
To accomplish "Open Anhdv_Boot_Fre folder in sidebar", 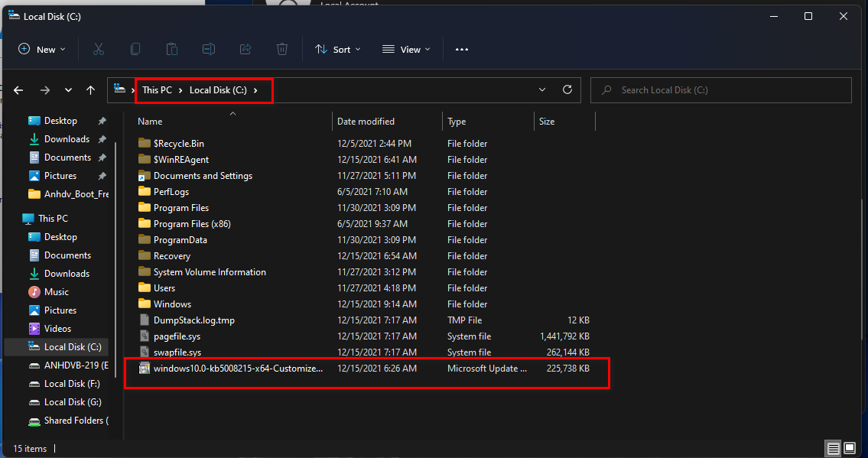I will pyautogui.click(x=68, y=194).
